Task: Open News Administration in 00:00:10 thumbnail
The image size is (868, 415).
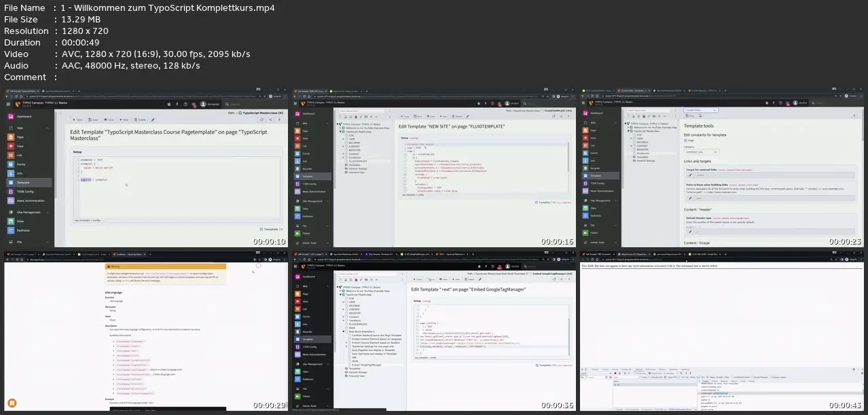Action: click(29, 200)
